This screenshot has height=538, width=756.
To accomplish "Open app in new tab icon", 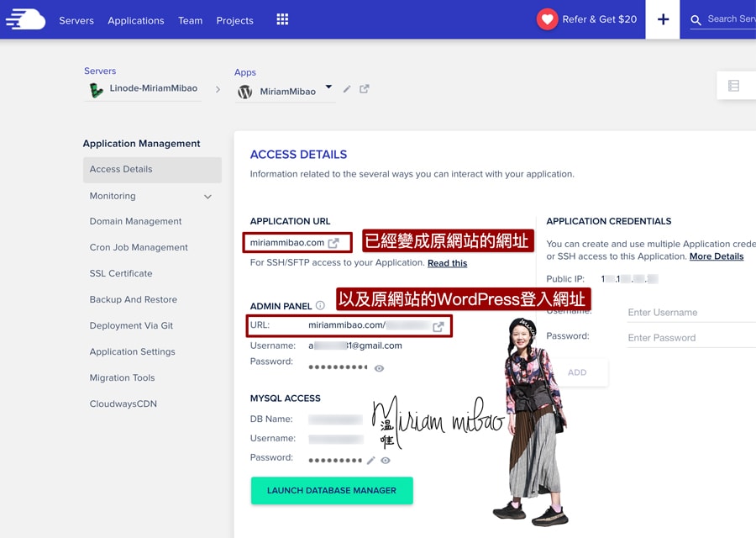I will click(x=364, y=89).
